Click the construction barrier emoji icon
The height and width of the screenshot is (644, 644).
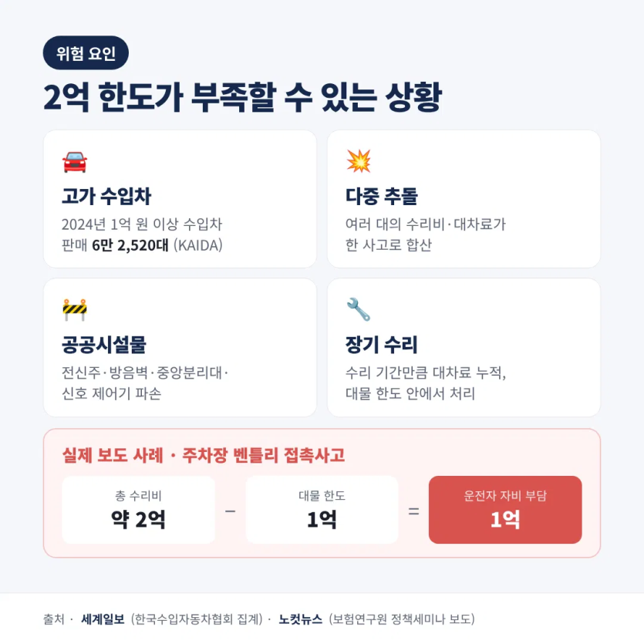coord(74,310)
